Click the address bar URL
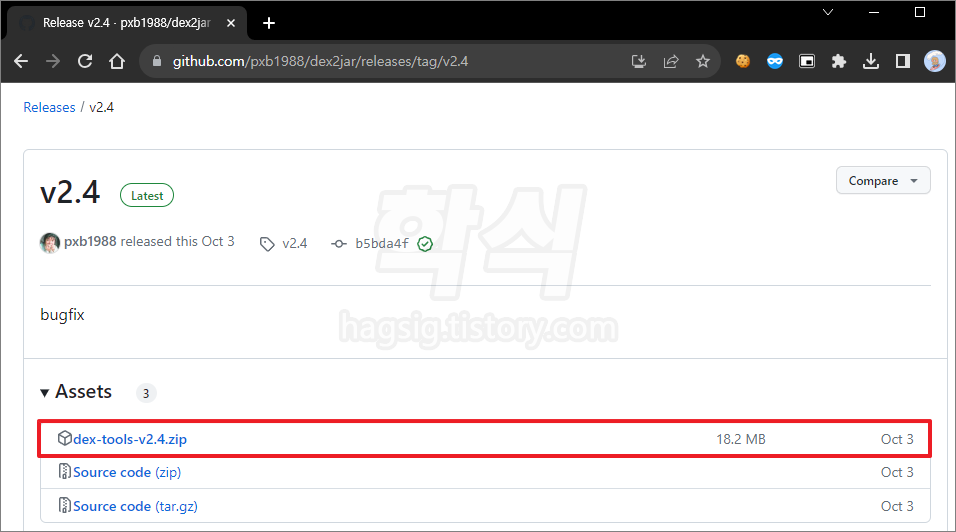Screen dimensions: 956x532 point(320,61)
